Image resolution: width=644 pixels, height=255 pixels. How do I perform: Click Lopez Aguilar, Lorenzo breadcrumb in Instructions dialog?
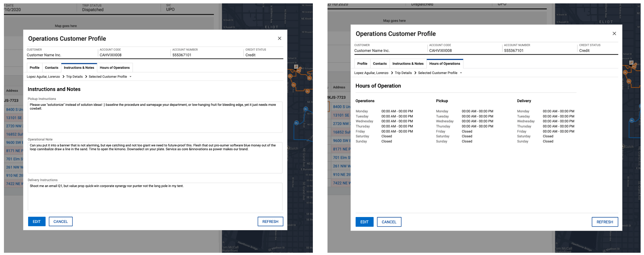tap(43, 77)
